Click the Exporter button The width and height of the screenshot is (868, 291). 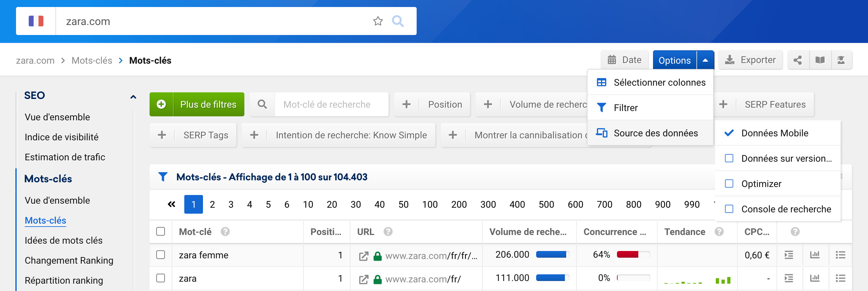(750, 60)
